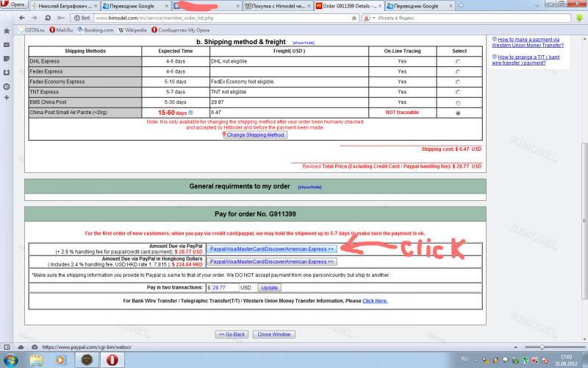Click the pay in two transactions amount field
This screenshot has width=588, height=368.
224,287
